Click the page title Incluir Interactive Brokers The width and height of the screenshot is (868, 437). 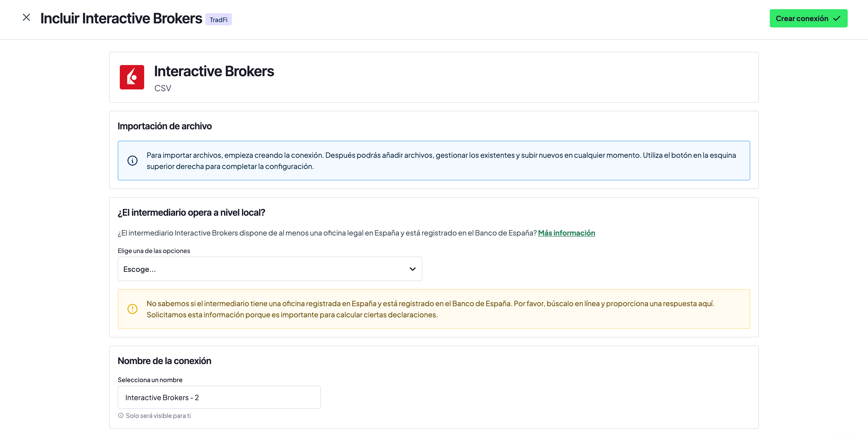tap(121, 19)
